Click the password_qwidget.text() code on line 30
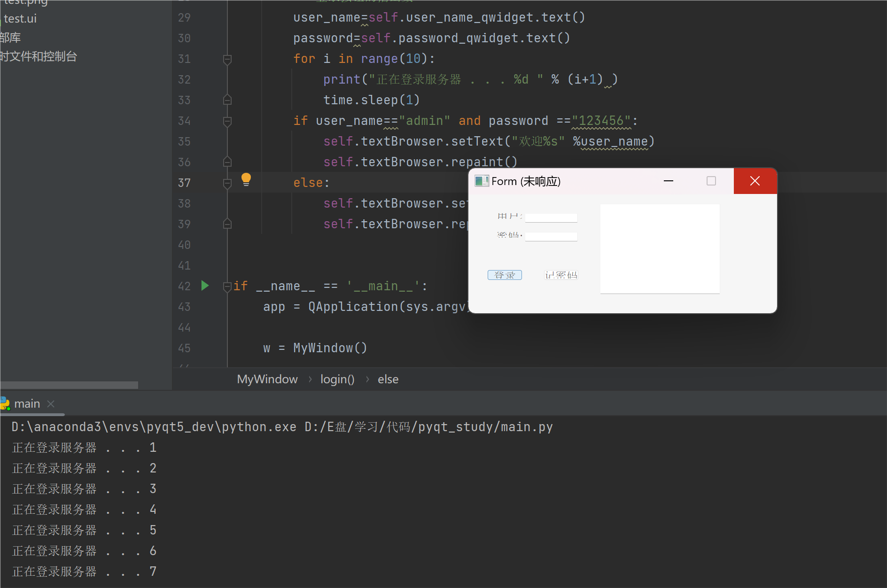Viewport: 887px width, 588px height. 484,38
